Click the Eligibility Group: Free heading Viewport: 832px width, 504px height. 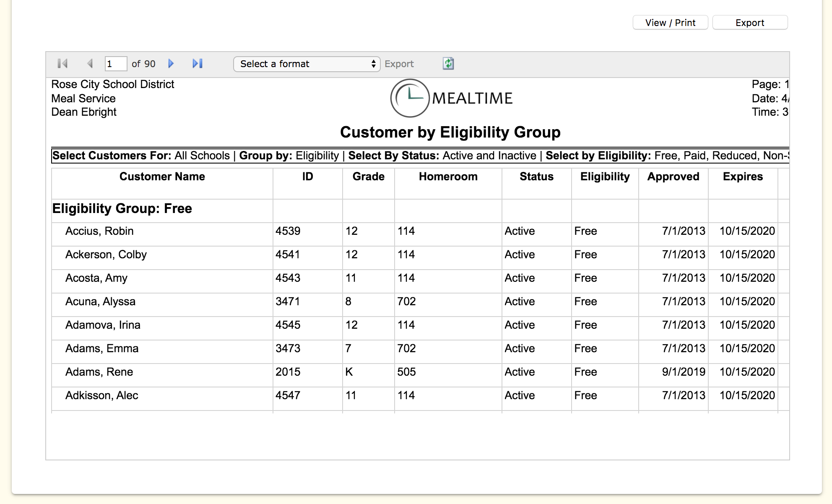122,208
